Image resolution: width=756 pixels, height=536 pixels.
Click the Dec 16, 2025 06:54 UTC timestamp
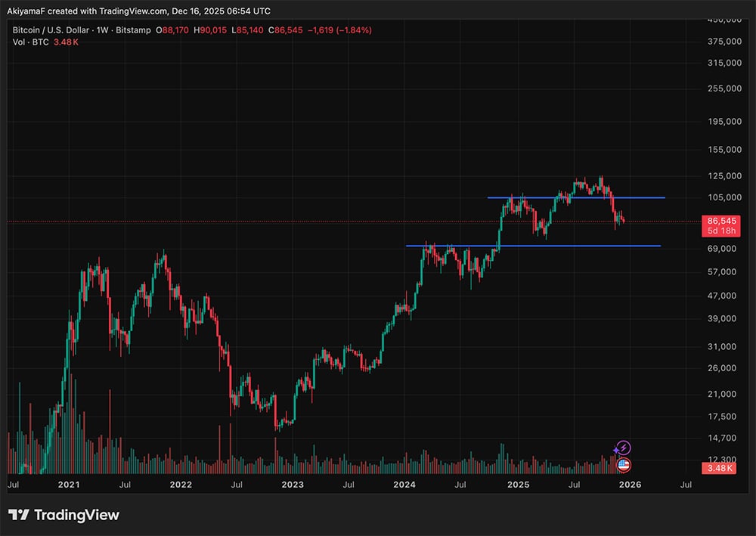point(222,11)
